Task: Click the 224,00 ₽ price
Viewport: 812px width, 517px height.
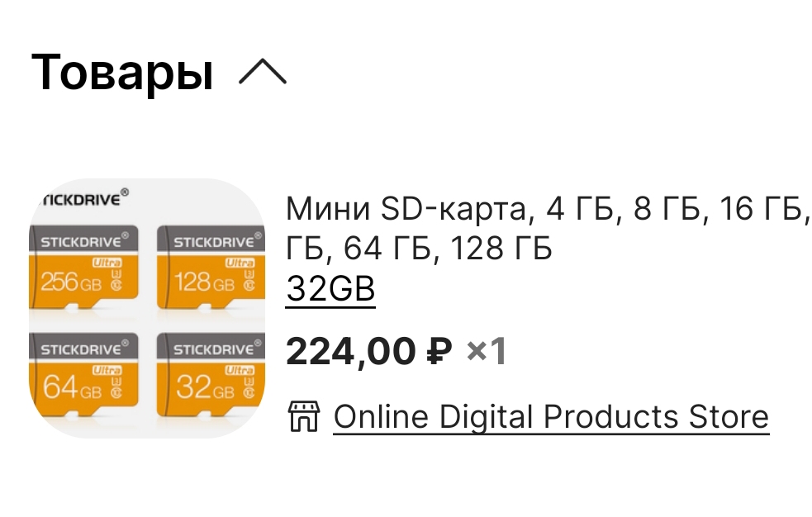Action: pos(369,351)
